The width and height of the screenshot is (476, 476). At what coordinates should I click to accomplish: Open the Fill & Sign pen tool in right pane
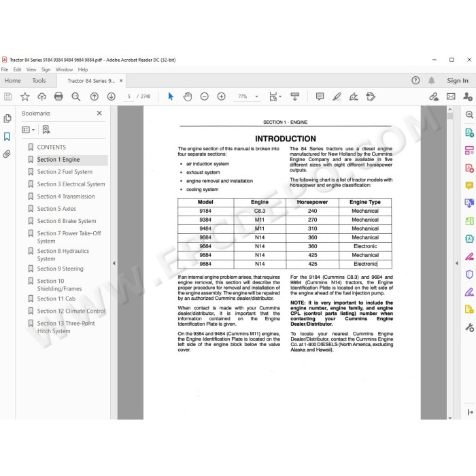click(469, 292)
